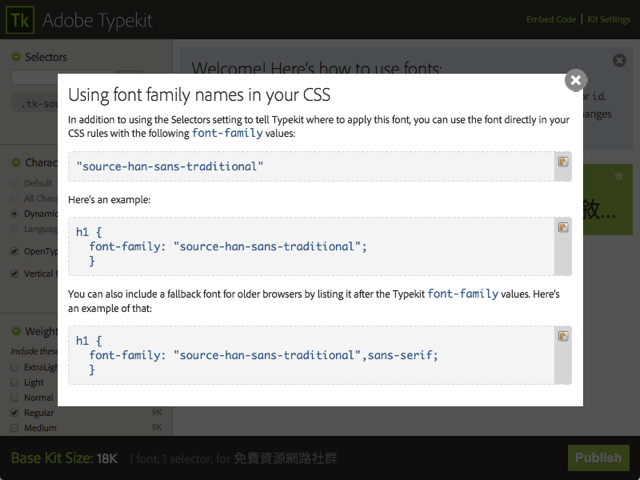The image size is (640, 480).
Task: Select the Dynamic character set radio button
Action: pos(14,213)
